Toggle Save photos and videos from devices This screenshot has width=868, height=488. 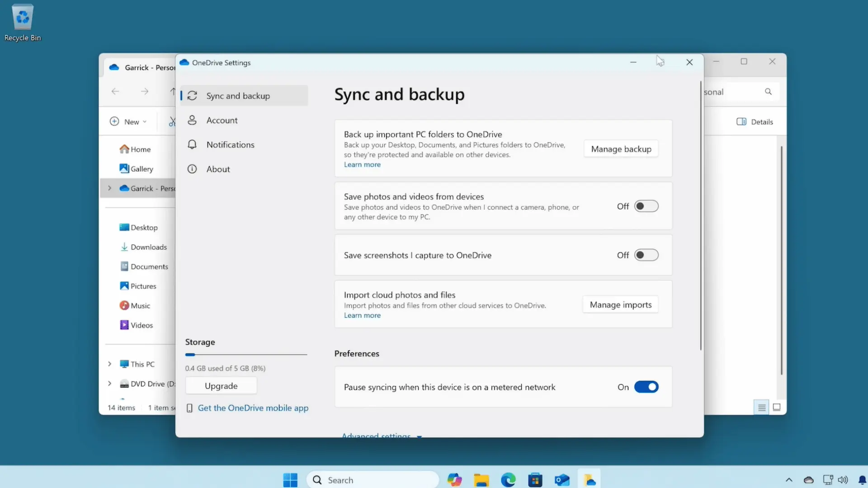click(646, 206)
